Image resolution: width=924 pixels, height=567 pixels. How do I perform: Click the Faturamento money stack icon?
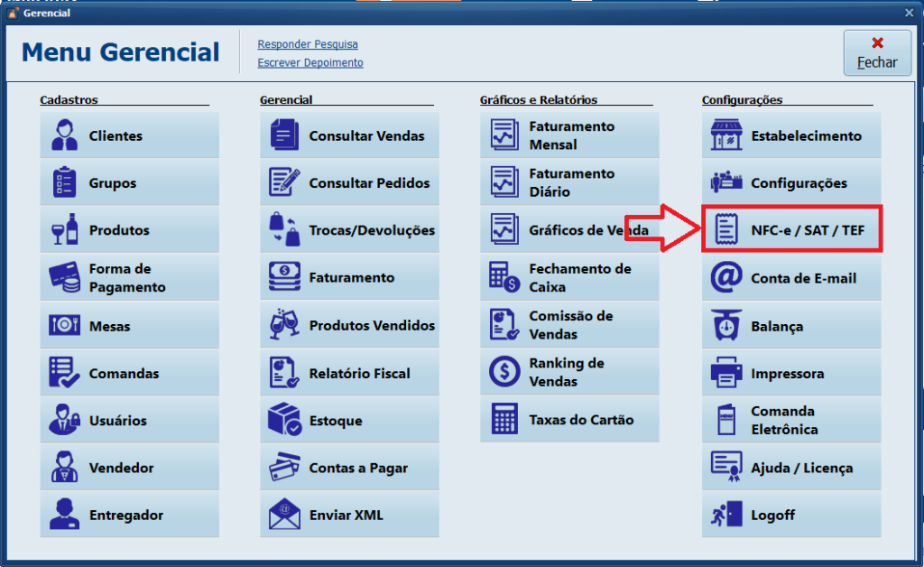[x=282, y=277]
